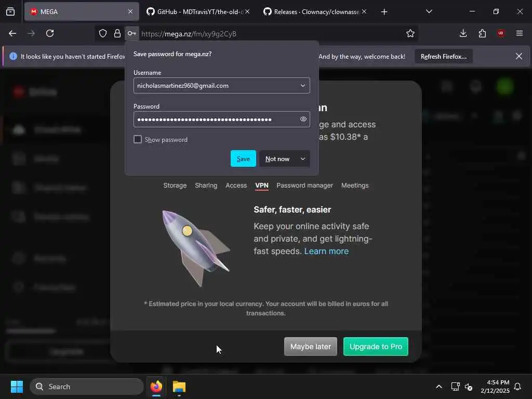Click Maybe later button

311,347
